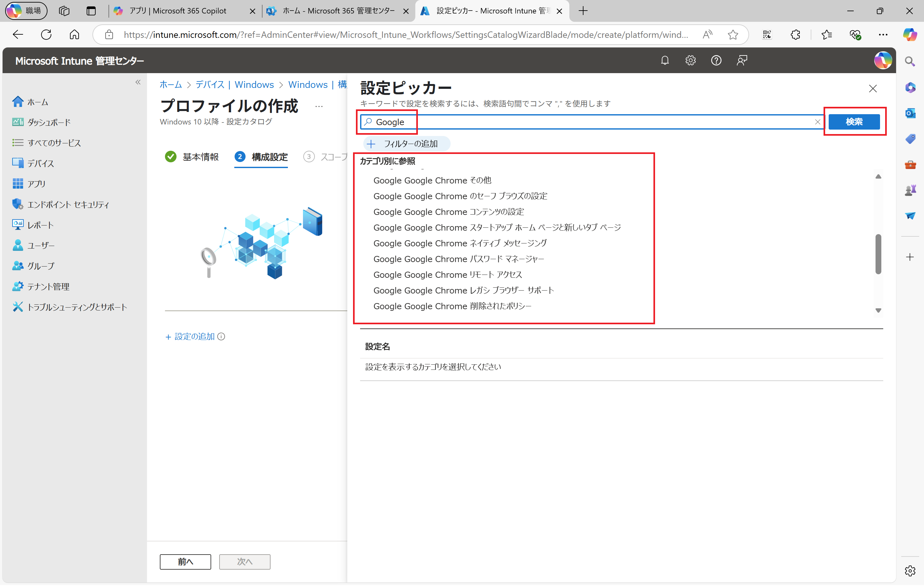Open the feedback icon in header

click(x=742, y=61)
